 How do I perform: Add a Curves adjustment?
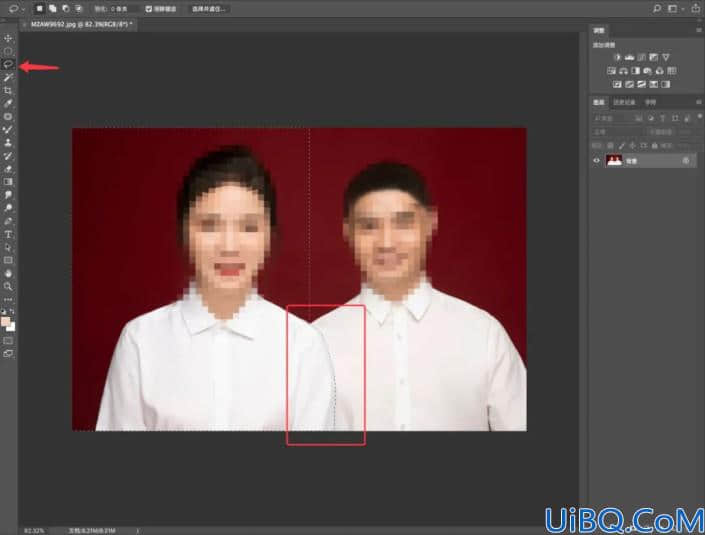(x=642, y=57)
